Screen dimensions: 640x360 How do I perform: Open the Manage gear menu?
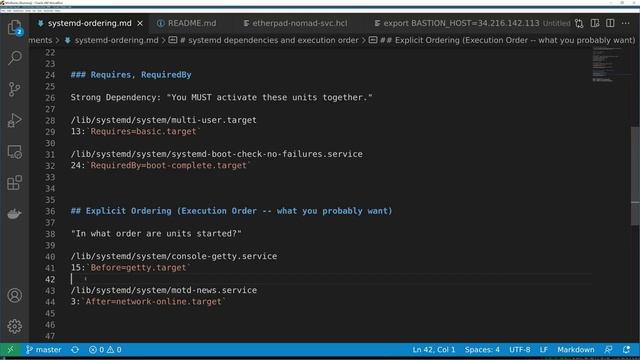pos(15,326)
